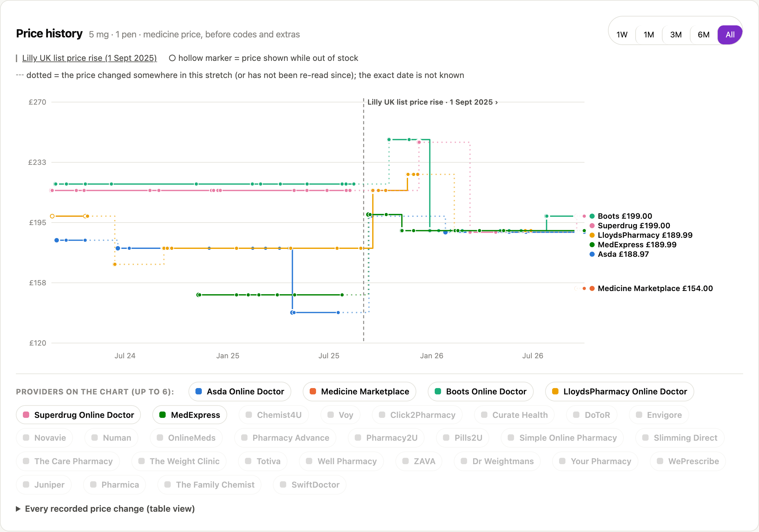Viewport: 759px width, 532px height.
Task: Add Click2Pharmacy to the chart
Action: click(x=417, y=415)
